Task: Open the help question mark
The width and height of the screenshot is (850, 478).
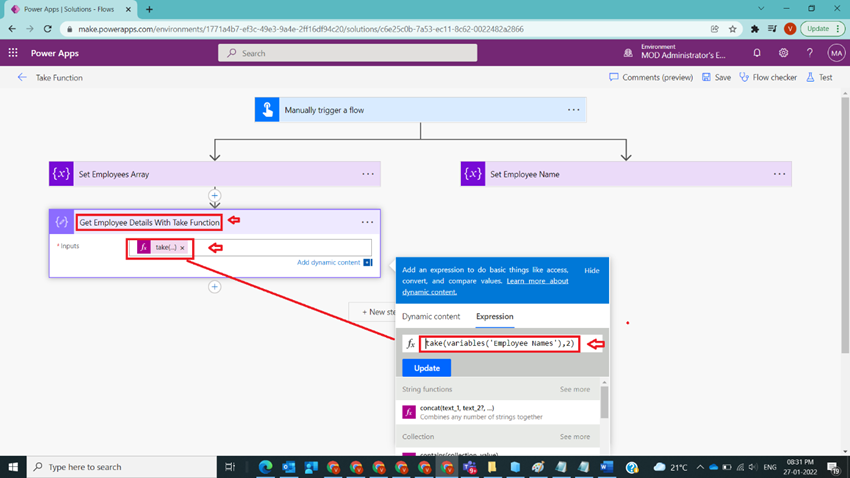Action: coord(809,53)
